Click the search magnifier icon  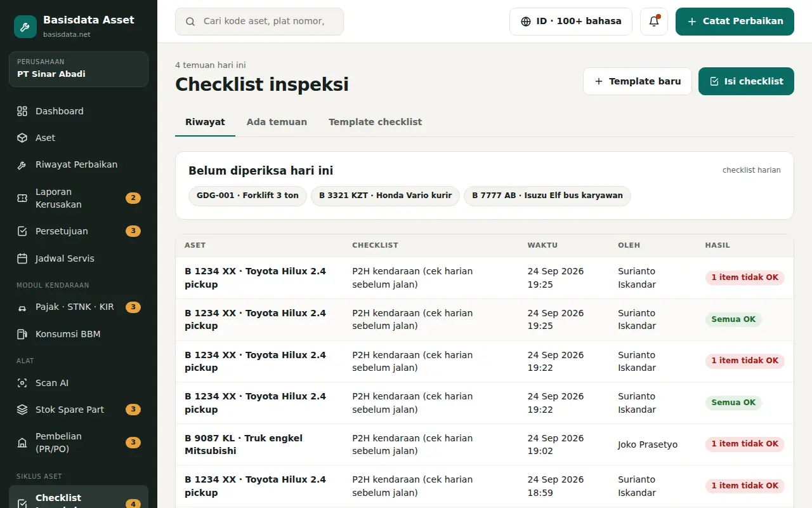pyautogui.click(x=190, y=22)
